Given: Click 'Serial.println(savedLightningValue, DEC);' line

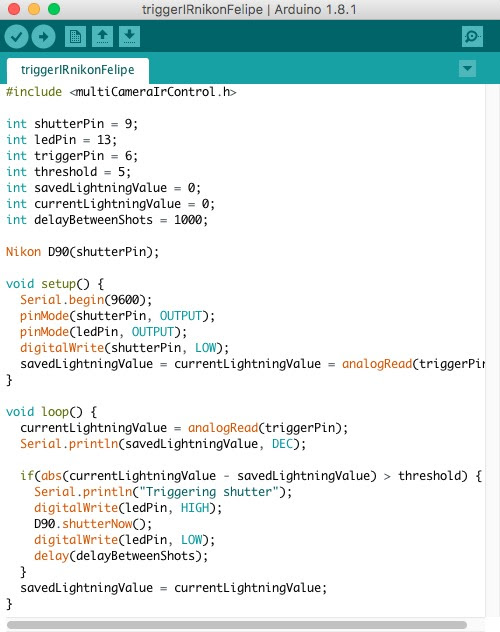Looking at the screenshot, I should (x=163, y=444).
